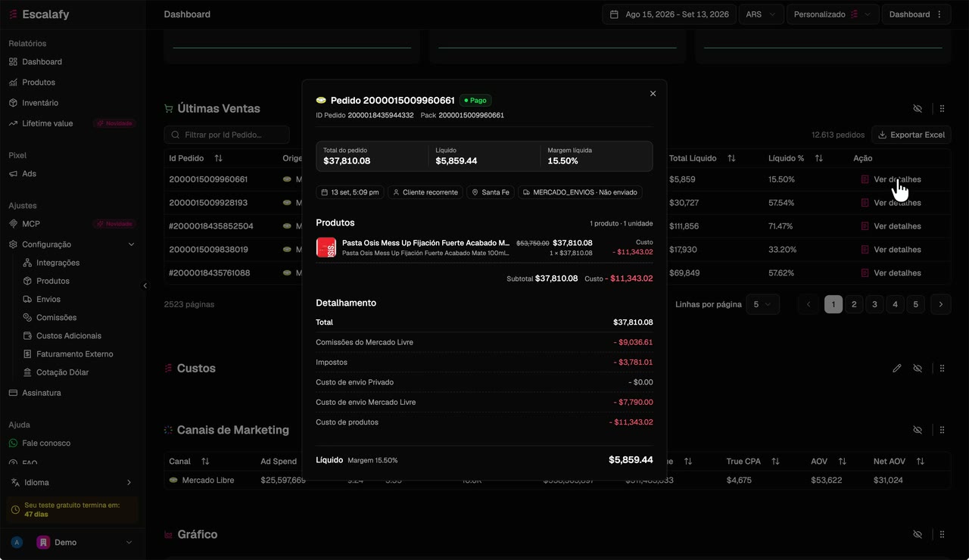This screenshot has height=560, width=969.
Task: Open the date range picker Ago 15 - Set 13
Action: [x=669, y=14]
